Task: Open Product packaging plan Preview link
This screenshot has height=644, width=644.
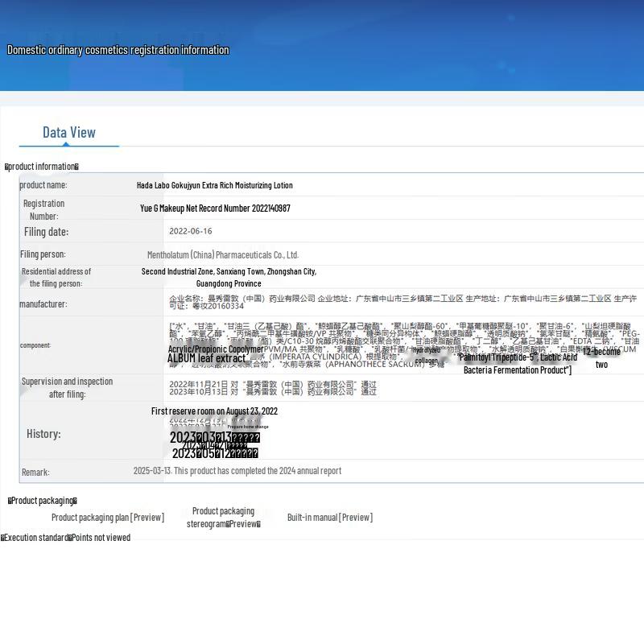Action: 108,518
